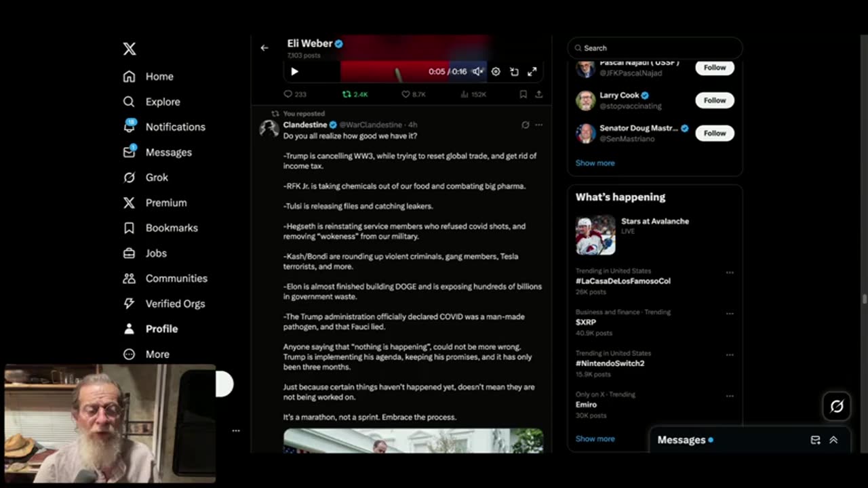Click the Search input field
The image size is (868, 488).
[655, 48]
